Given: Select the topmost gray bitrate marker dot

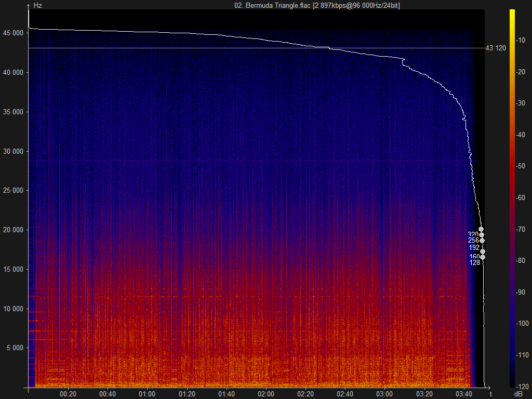Looking at the screenshot, I should (481, 229).
